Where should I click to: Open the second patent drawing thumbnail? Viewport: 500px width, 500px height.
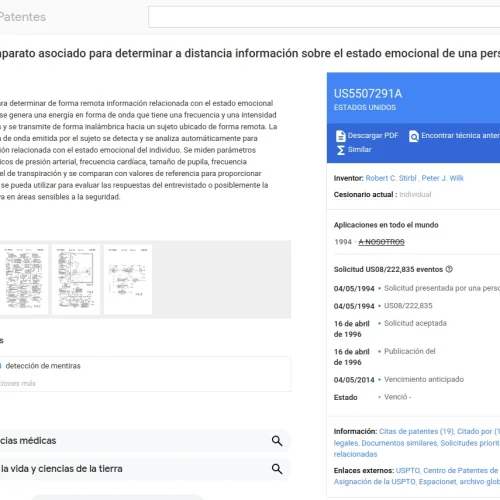click(76, 279)
